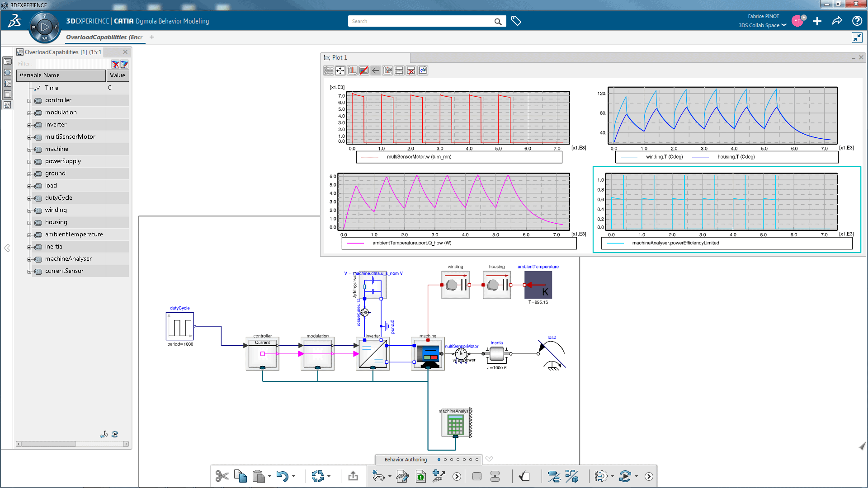868x488 pixels.
Task: Select the Behavior Authoring toolbar section
Action: (406, 460)
